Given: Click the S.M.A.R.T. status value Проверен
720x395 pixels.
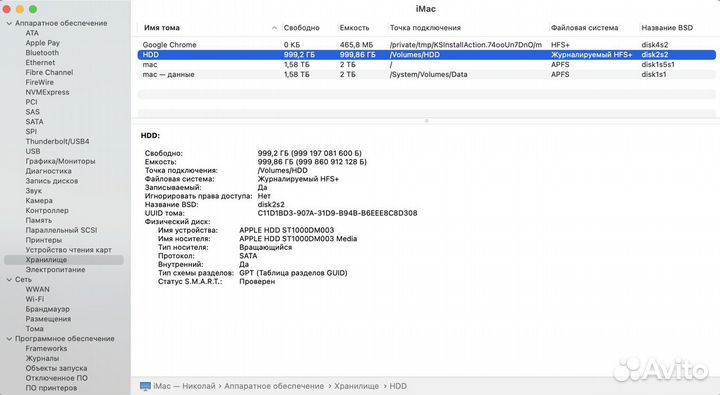Looking at the screenshot, I should [x=257, y=282].
